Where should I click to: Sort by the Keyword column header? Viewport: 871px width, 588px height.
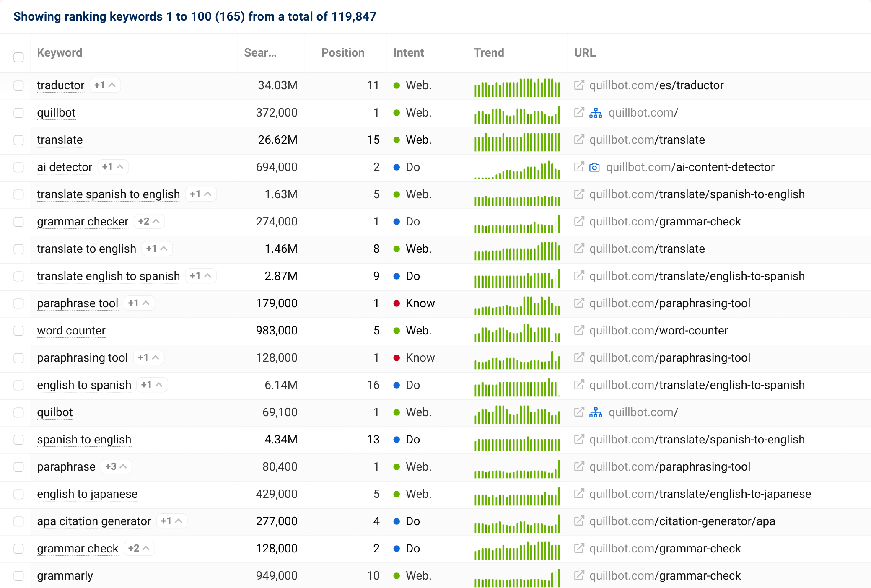60,53
